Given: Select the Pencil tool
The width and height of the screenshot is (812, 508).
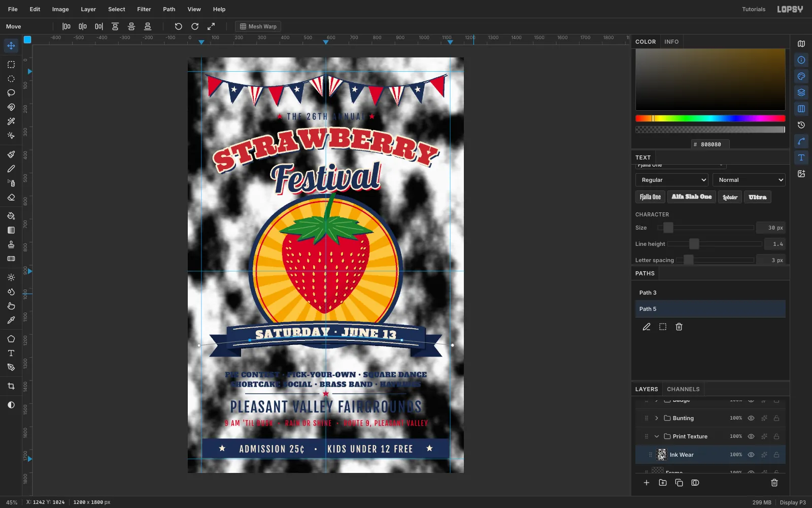Looking at the screenshot, I should click(11, 169).
